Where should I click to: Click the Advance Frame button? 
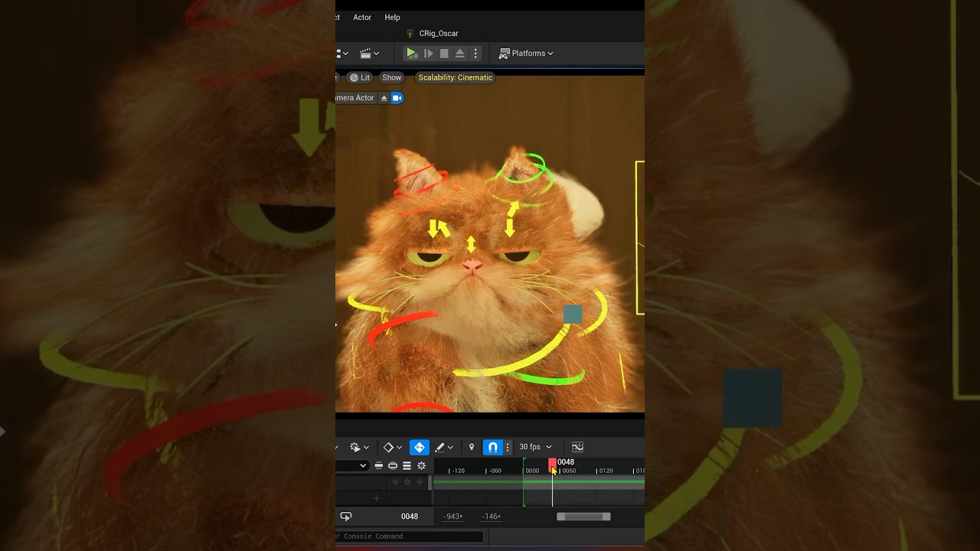coord(429,54)
